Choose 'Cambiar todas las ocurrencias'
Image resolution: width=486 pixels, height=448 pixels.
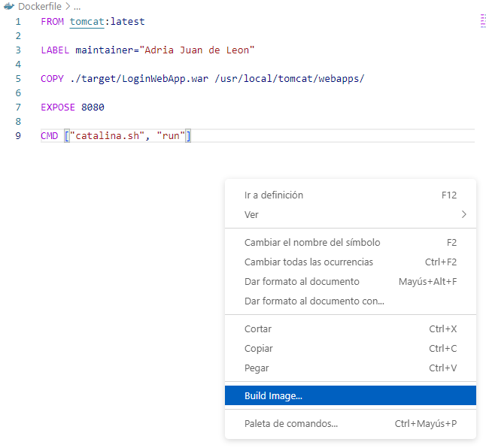[x=351, y=262]
